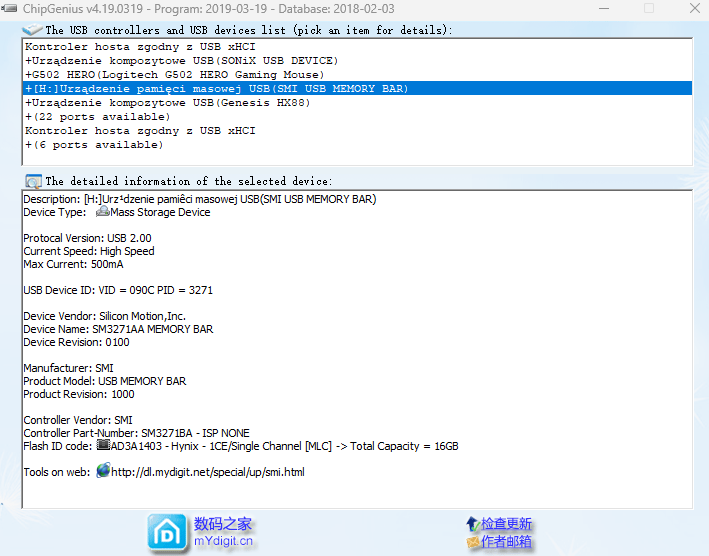Click 'Manufacturer: SMI' line

[68, 368]
